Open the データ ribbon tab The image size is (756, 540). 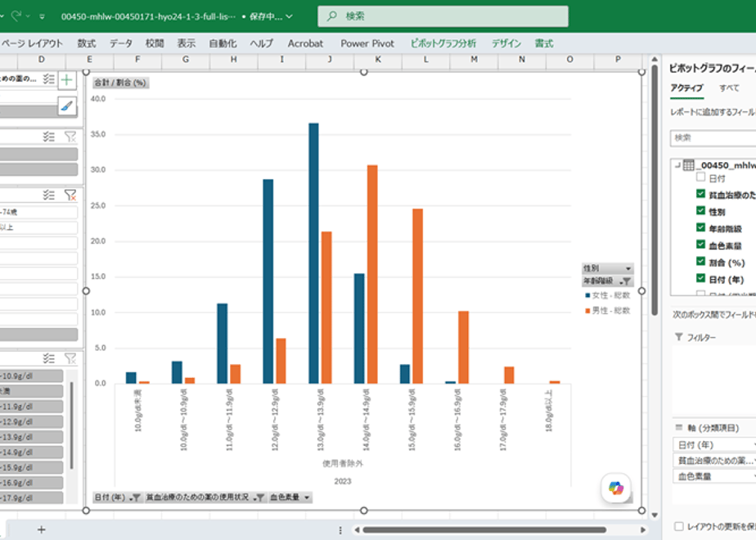point(120,43)
